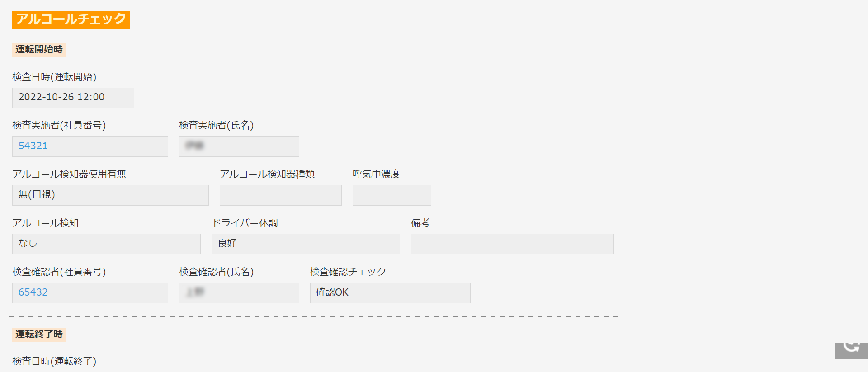Select the 2022-10-26 12:00 date field

73,98
